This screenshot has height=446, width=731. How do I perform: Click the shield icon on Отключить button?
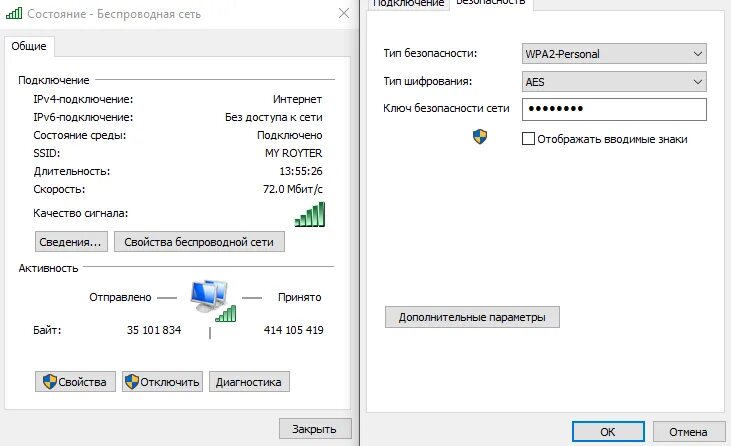[x=132, y=382]
